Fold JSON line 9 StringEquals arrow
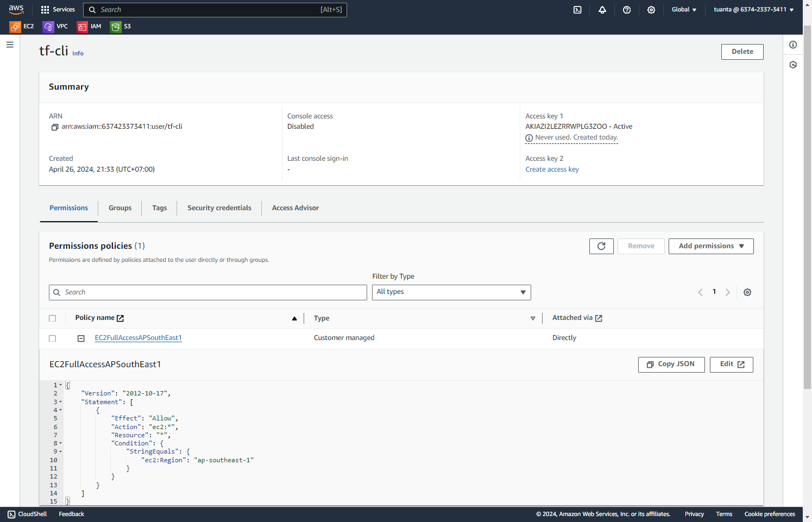Screen dimensions: 812x522 [61, 451]
